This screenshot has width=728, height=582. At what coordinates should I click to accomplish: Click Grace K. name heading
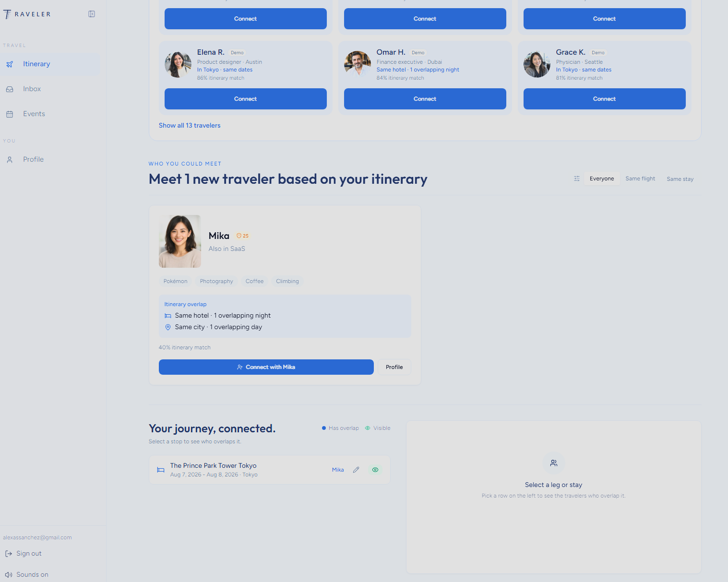click(571, 52)
